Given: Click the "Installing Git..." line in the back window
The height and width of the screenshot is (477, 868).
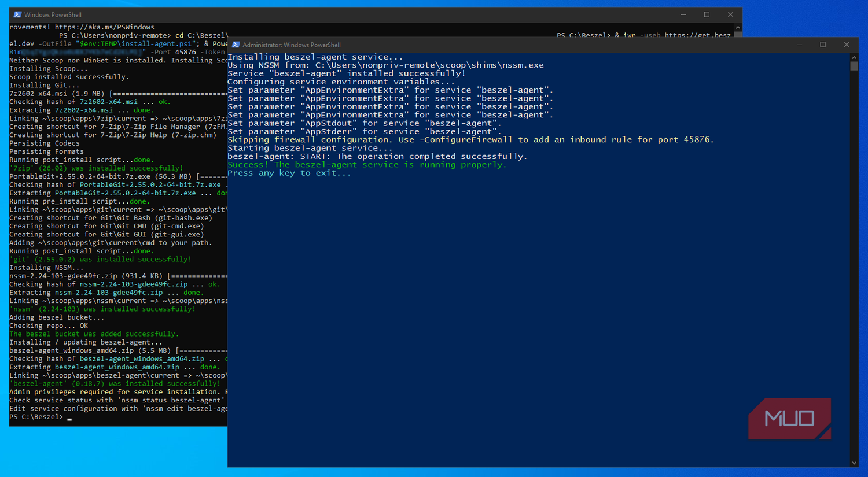Looking at the screenshot, I should [x=44, y=85].
